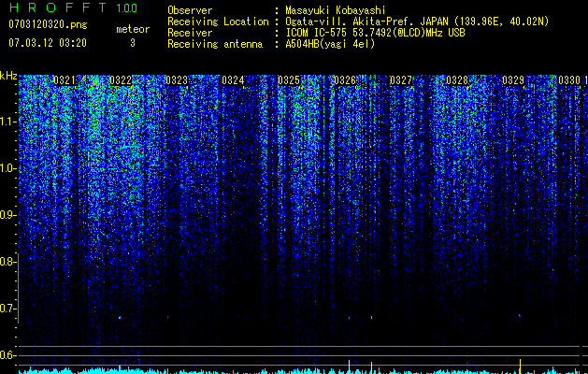Click the 1.1 kHz axis tick label
Image resolution: width=588 pixels, height=374 pixels.
(7, 122)
